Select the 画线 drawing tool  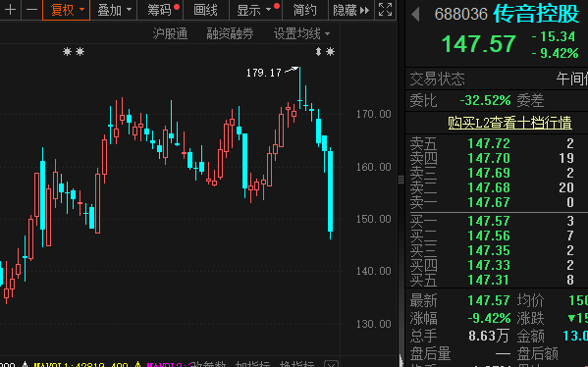pyautogui.click(x=205, y=10)
